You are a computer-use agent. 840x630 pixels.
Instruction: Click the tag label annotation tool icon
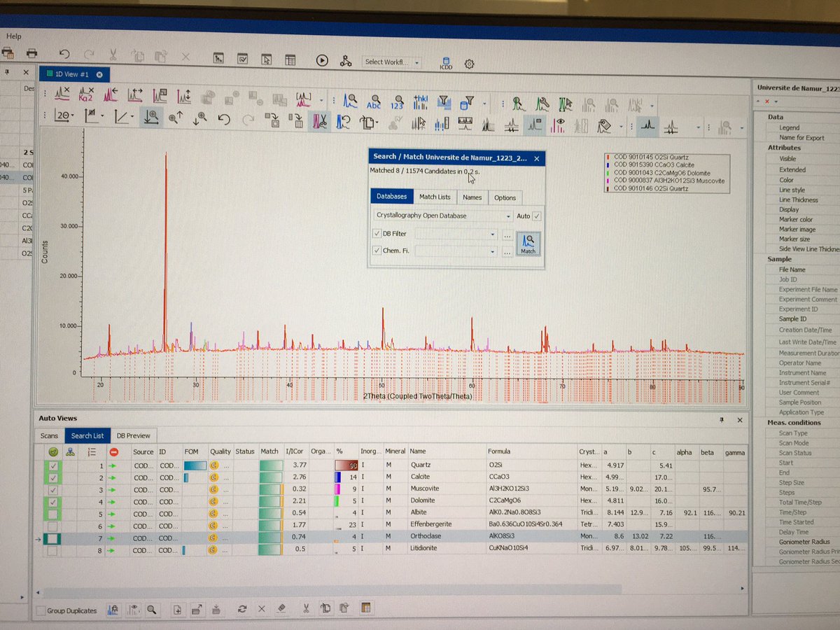(604, 127)
